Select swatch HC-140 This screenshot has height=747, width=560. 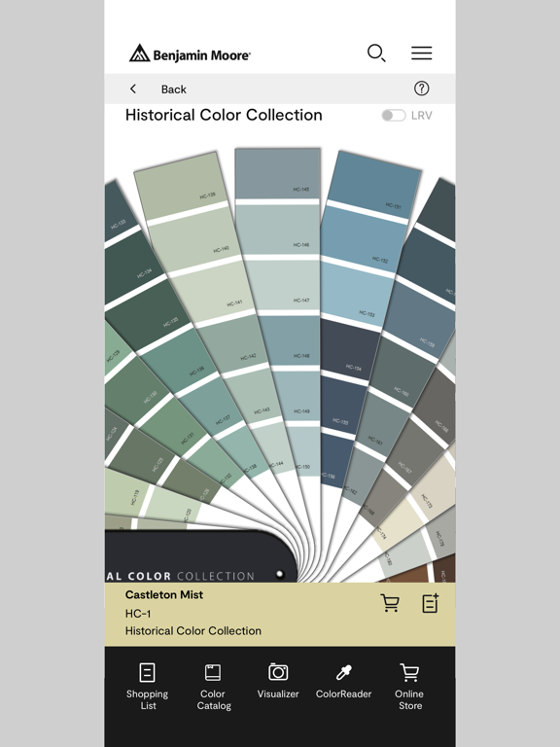coord(195,240)
